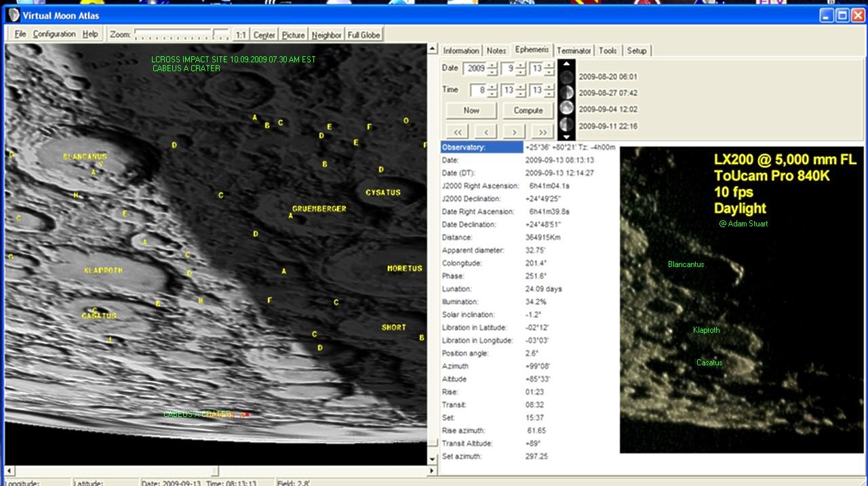Click the Center toolbar button
This screenshot has height=486, width=868.
tap(264, 35)
